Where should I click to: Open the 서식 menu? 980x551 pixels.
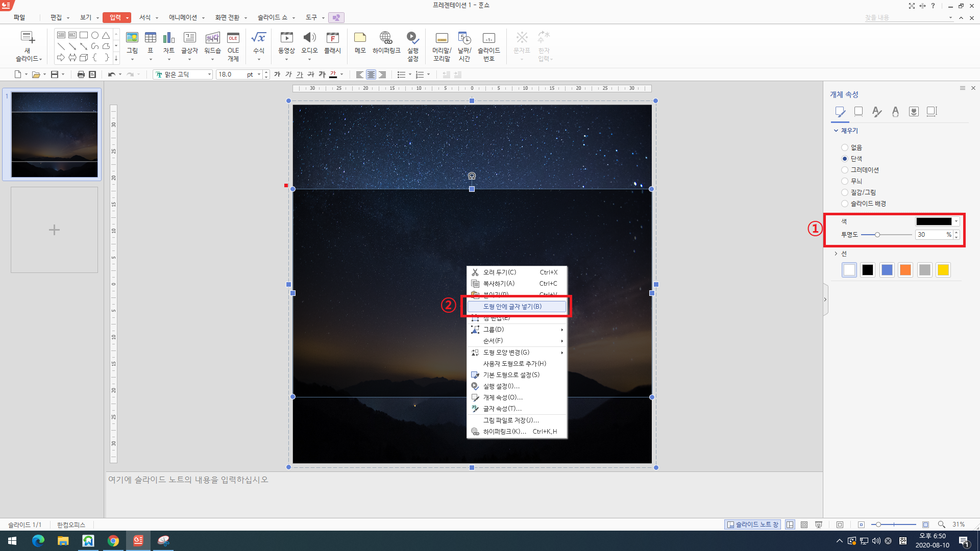coord(145,17)
